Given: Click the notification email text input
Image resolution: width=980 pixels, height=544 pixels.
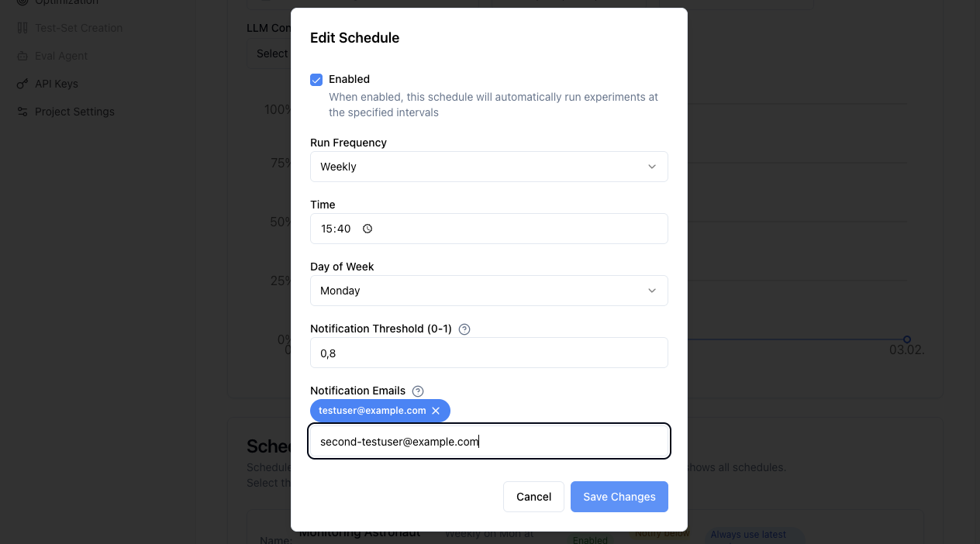Looking at the screenshot, I should click(489, 442).
